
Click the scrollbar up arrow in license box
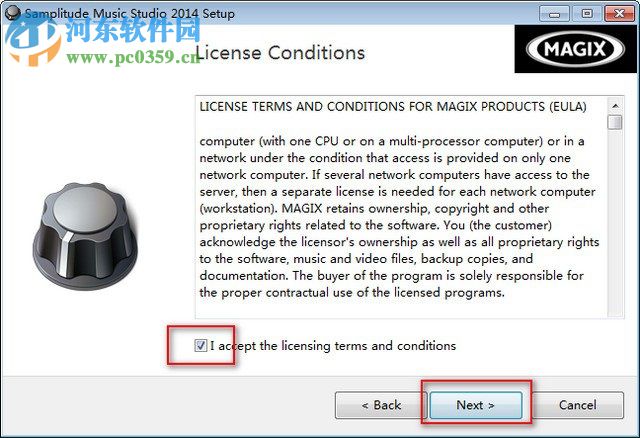[615, 106]
